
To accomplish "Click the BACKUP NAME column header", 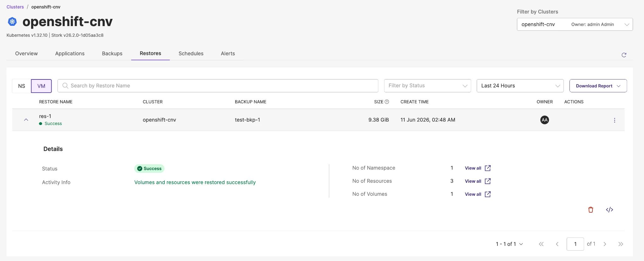I will (x=250, y=102).
